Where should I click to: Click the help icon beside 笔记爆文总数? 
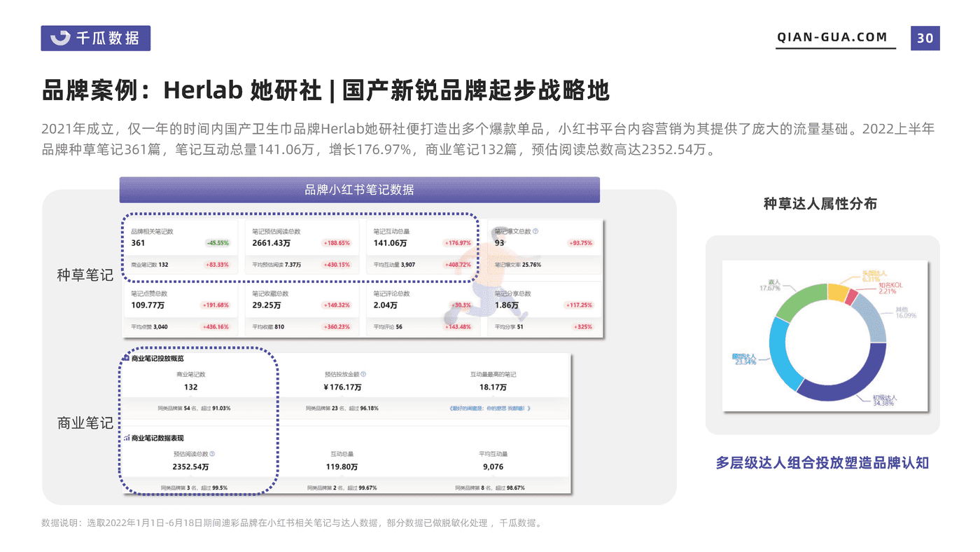tap(535, 231)
